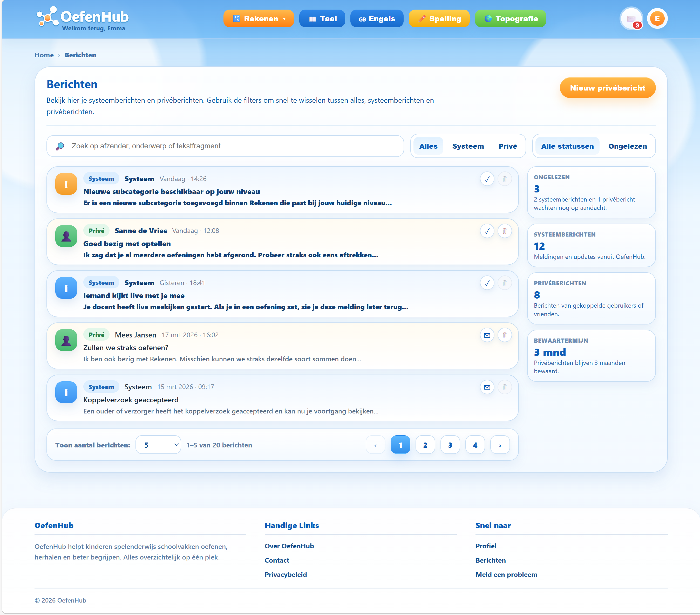Open the Spelling subject
The image size is (700, 615).
tap(439, 18)
